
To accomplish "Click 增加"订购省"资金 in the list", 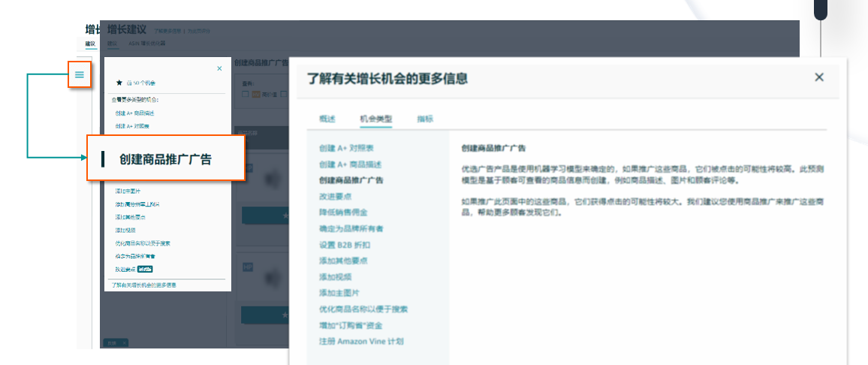I will click(x=351, y=325).
